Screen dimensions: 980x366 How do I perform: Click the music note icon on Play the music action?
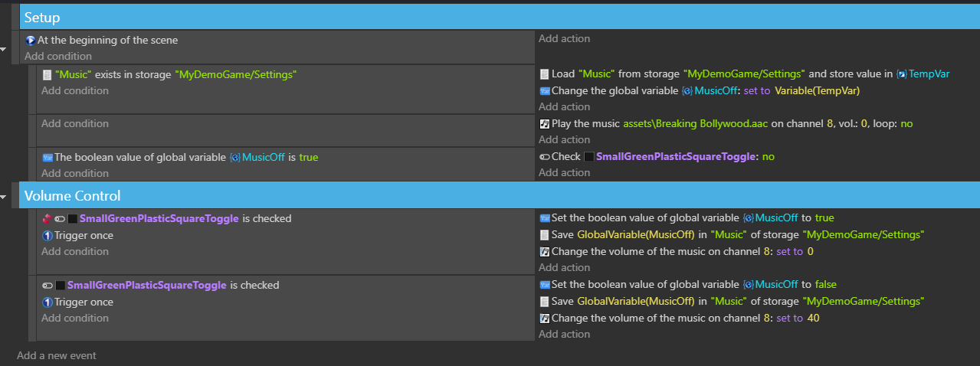pos(545,123)
